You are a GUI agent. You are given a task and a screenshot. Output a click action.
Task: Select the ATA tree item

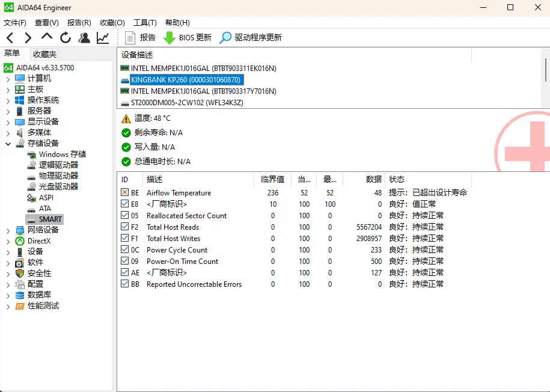(45, 209)
